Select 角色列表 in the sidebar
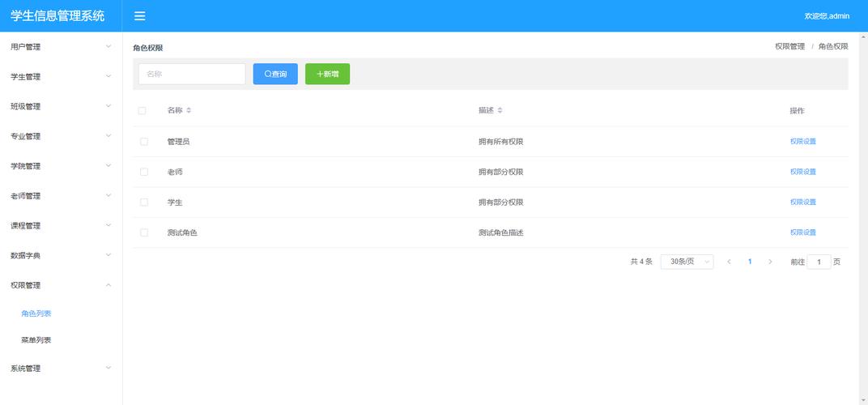Viewport: 868px width, 405px height. 36,313
